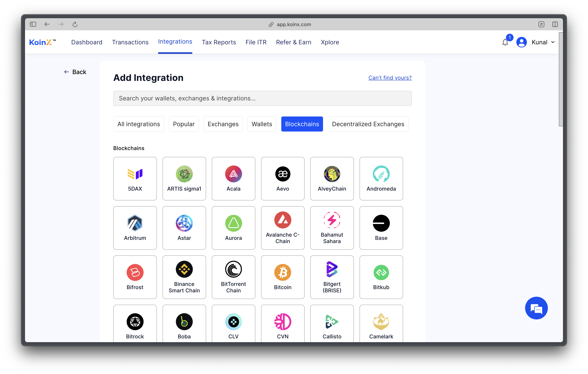Click the app.koinx.com address bar
Viewport: 588px width, 374px height.
point(290,24)
